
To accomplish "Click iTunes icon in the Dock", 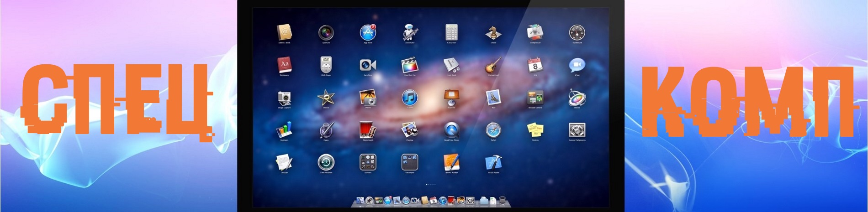I will 443,201.
